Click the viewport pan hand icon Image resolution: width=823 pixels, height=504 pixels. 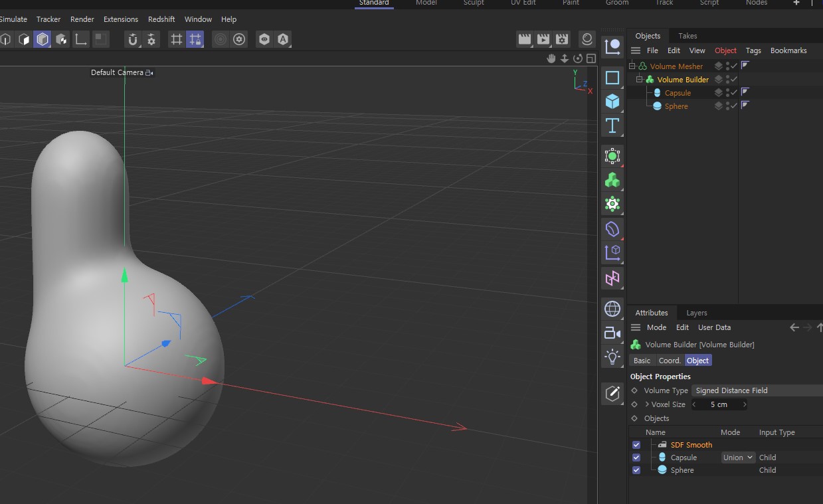pos(551,58)
